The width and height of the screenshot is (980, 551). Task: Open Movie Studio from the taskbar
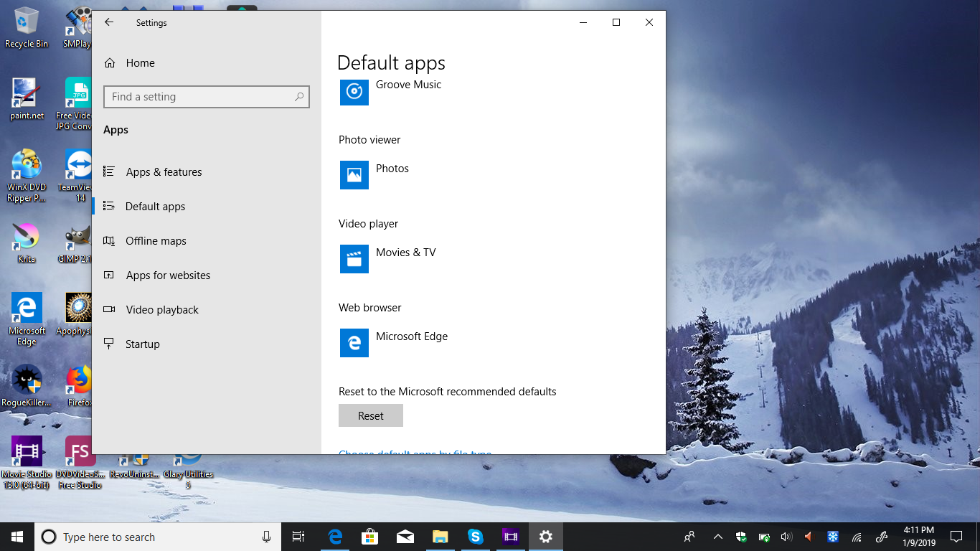tap(511, 537)
